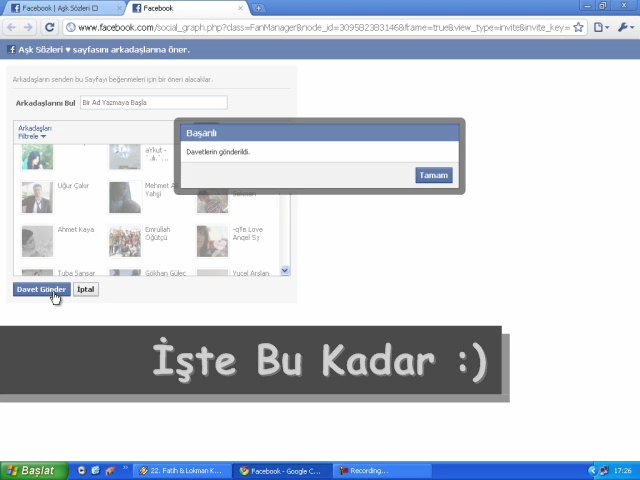The width and height of the screenshot is (640, 480).
Task: Select friend Uğur Çakır's thumbnail
Action: [37, 198]
